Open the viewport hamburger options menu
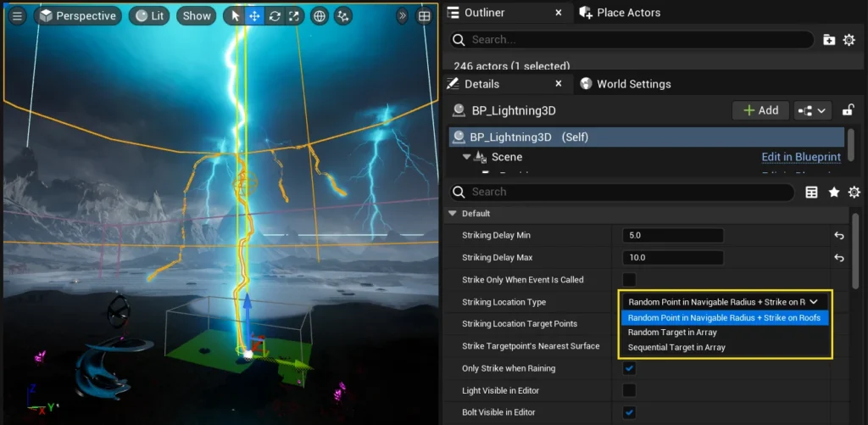Screen dimensions: 868x425 coord(17,16)
